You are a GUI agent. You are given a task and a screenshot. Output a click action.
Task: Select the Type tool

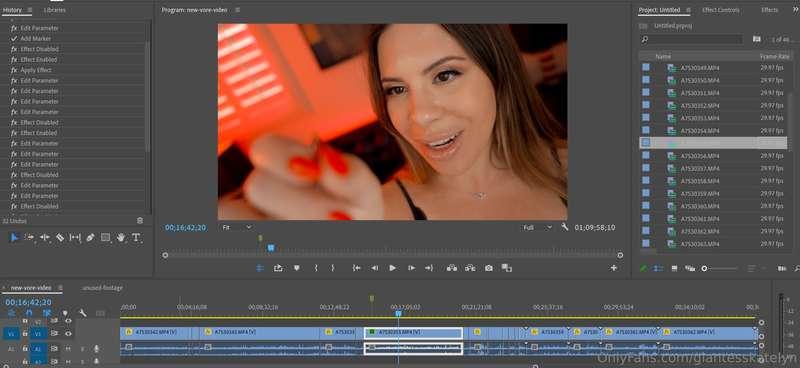pos(136,237)
